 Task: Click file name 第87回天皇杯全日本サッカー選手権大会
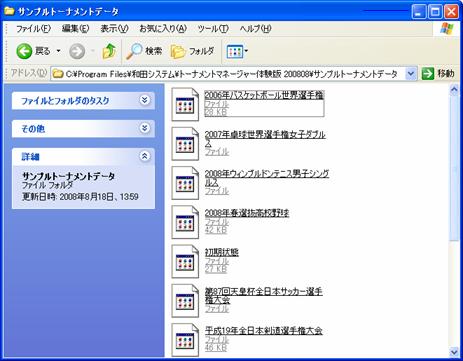tap(263, 296)
